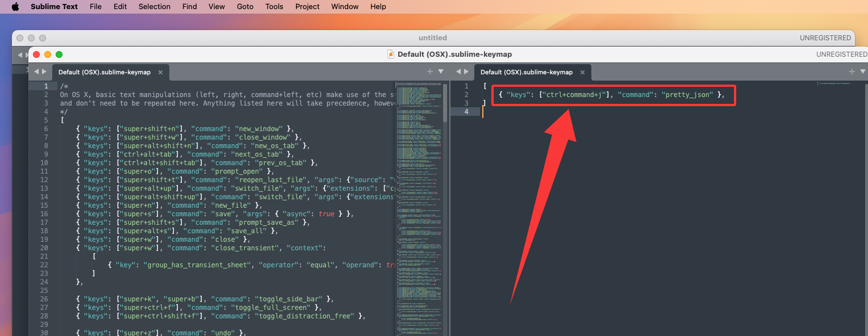
Task: Close the left pane keymap tab
Action: [160, 72]
